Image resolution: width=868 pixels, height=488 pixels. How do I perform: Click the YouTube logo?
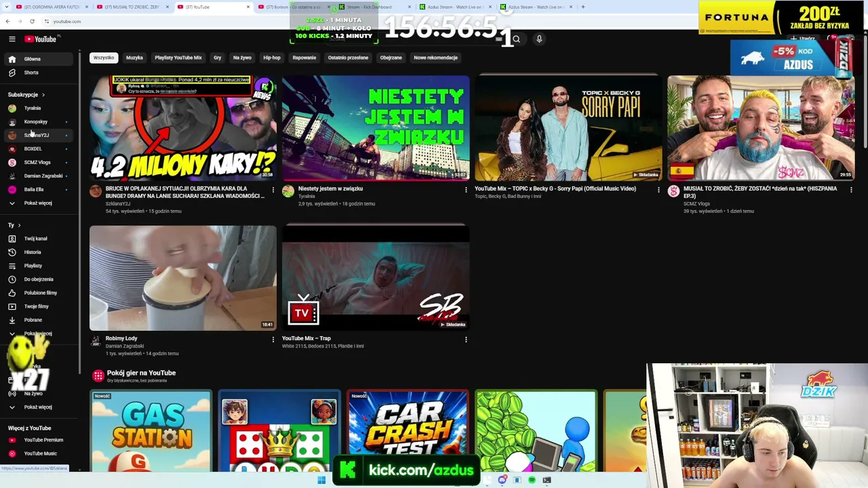point(41,39)
